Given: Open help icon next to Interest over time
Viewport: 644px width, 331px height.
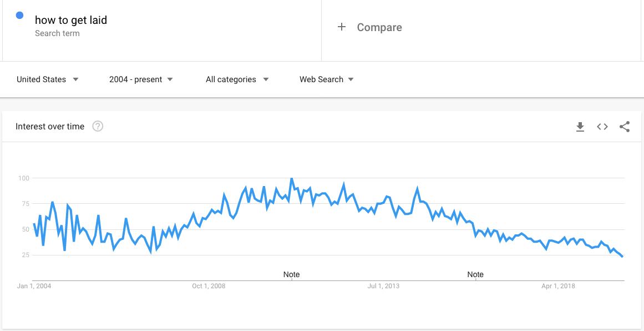Looking at the screenshot, I should 98,126.
